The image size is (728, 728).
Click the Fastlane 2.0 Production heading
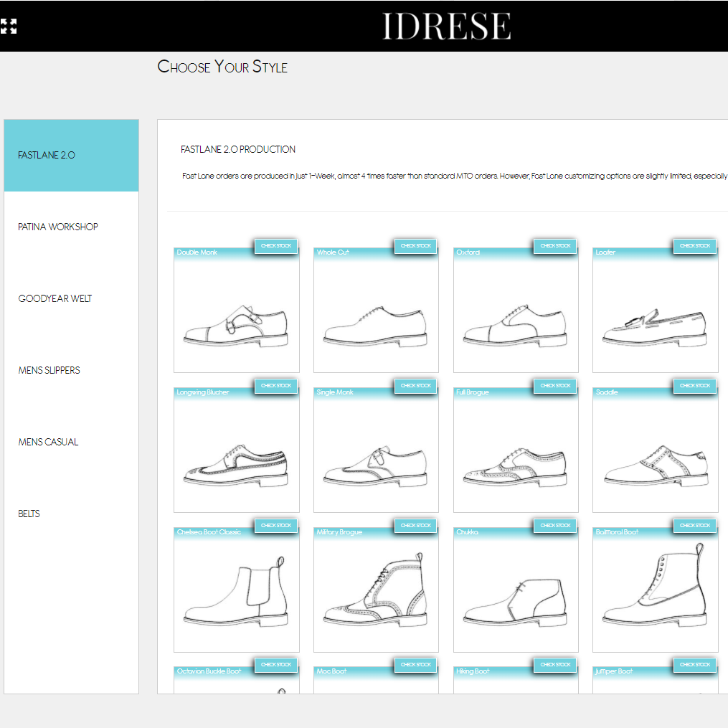point(237,149)
